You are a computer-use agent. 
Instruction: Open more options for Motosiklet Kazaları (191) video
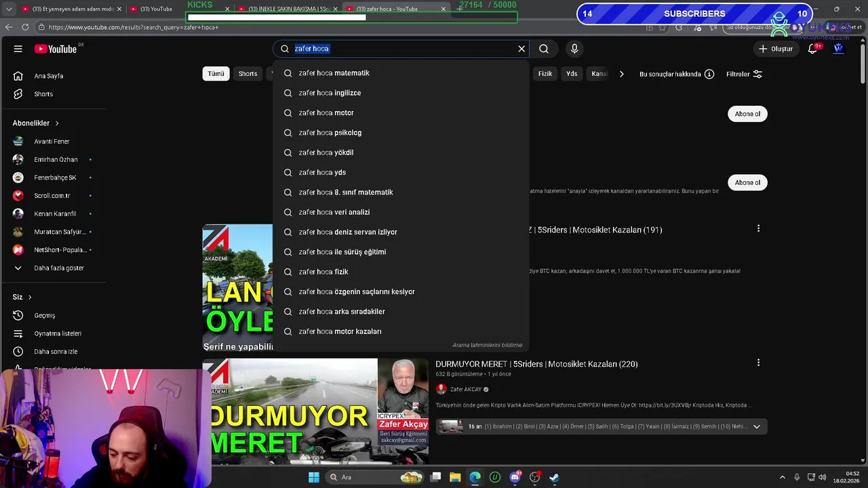point(758,229)
